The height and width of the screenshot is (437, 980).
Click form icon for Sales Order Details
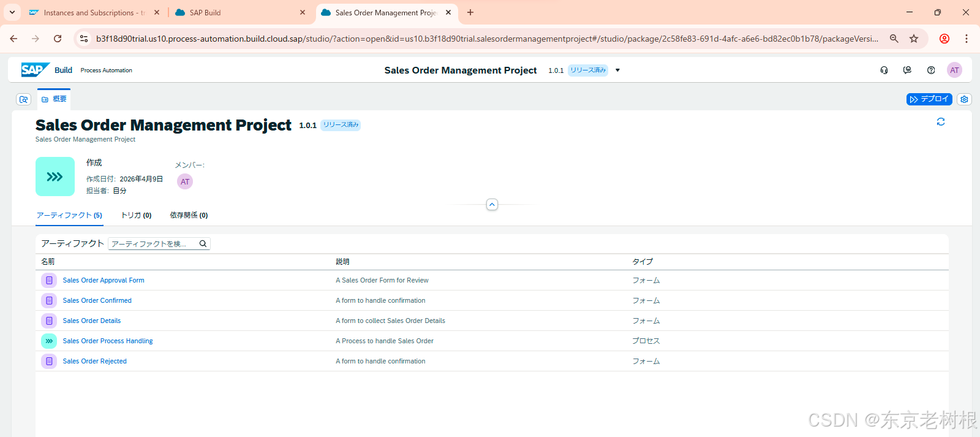(x=49, y=321)
